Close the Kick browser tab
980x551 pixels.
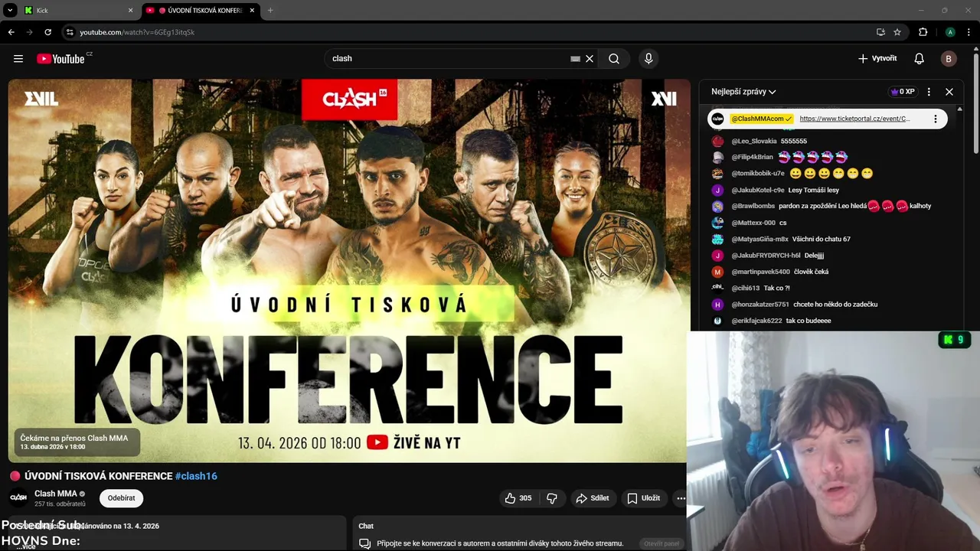[x=130, y=11]
